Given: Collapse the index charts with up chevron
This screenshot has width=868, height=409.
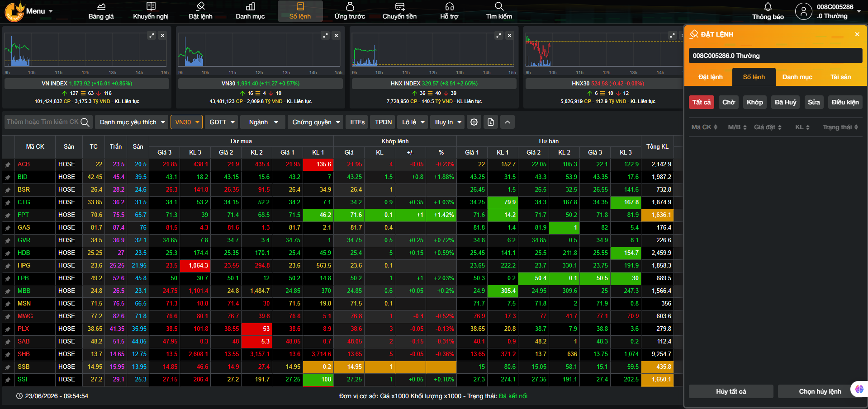Looking at the screenshot, I should [508, 122].
